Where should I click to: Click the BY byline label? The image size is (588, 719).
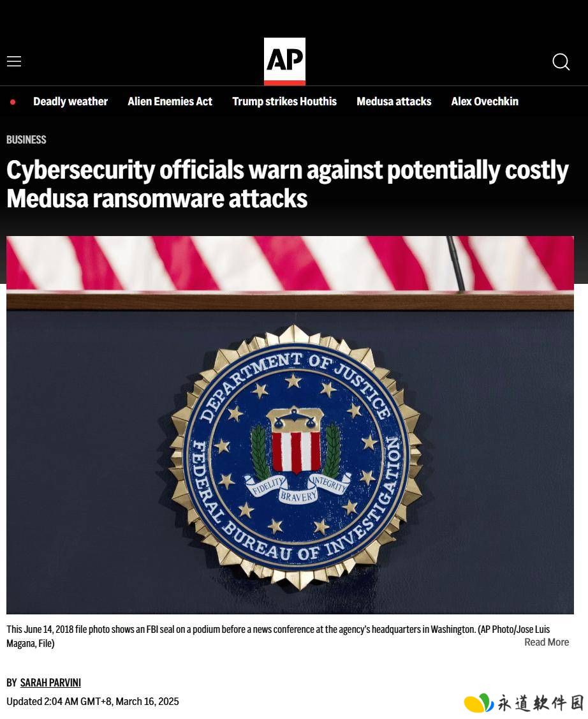(11, 683)
